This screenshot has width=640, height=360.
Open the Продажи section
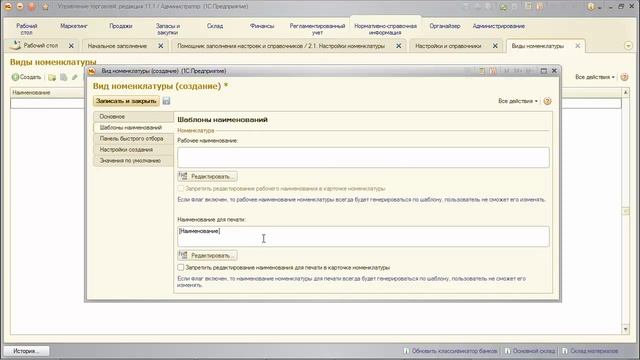tap(121, 26)
